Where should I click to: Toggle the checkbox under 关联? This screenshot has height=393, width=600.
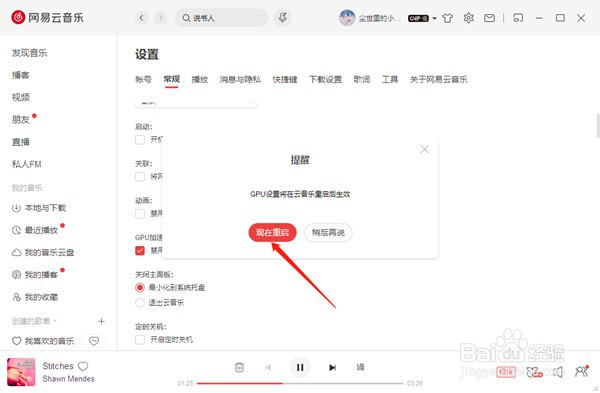coord(140,176)
